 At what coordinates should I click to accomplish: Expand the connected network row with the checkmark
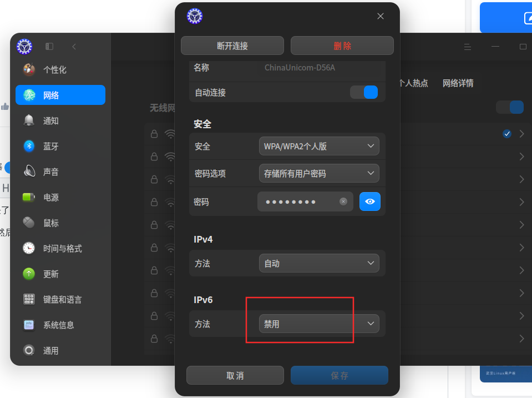tap(522, 134)
